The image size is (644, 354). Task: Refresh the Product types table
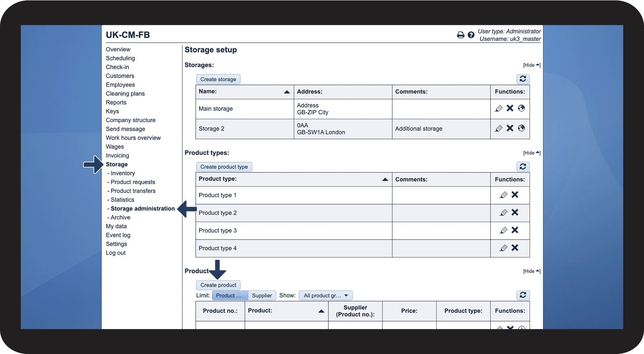click(x=523, y=167)
